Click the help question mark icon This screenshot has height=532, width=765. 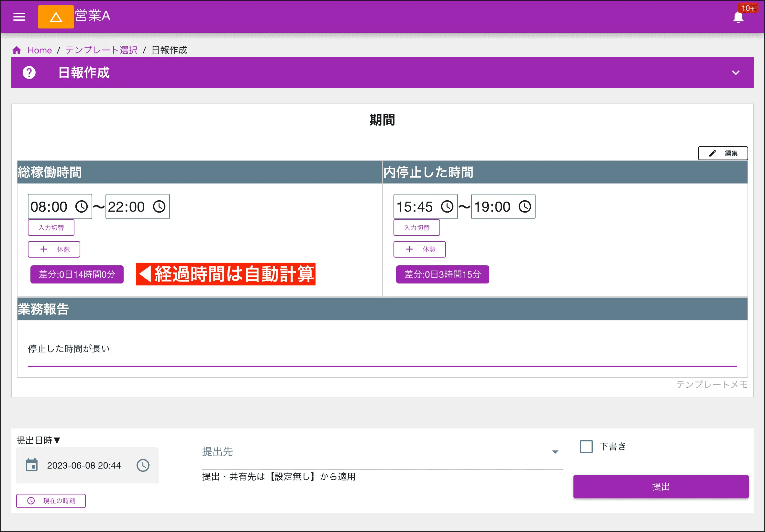(x=29, y=72)
